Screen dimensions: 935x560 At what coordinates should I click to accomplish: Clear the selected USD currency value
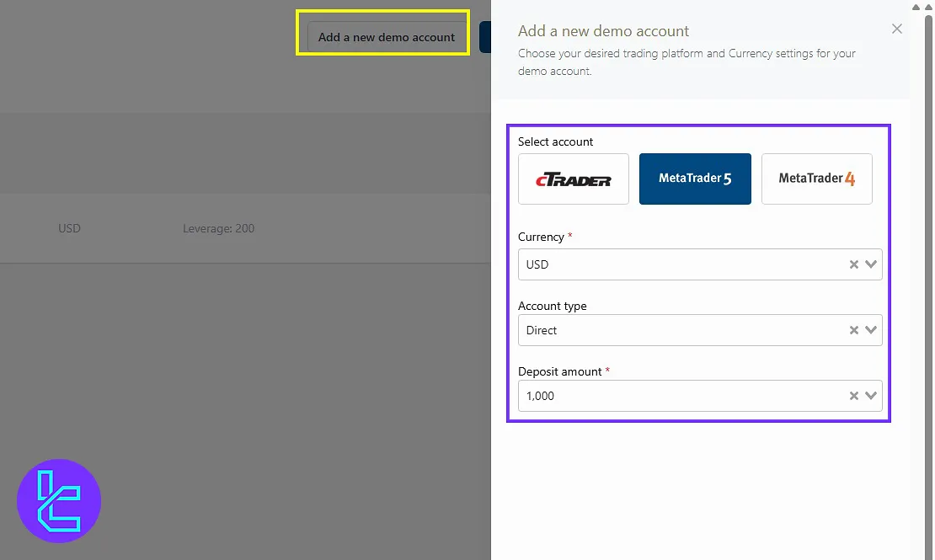853,264
